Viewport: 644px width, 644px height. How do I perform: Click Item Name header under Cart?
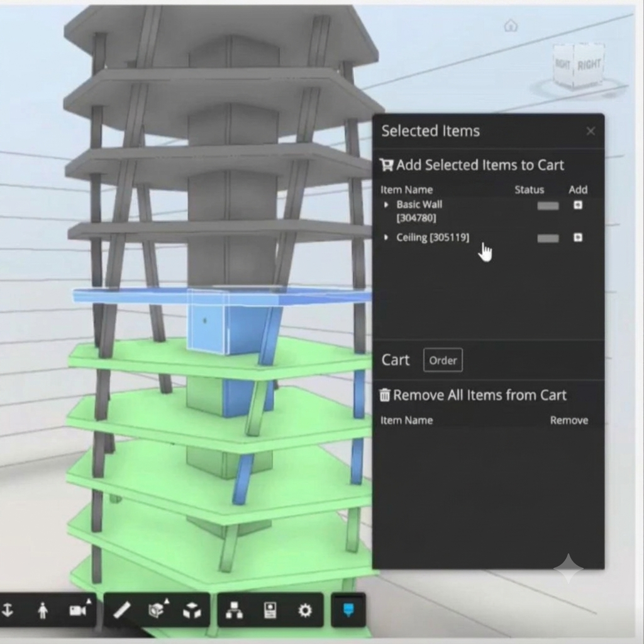406,421
